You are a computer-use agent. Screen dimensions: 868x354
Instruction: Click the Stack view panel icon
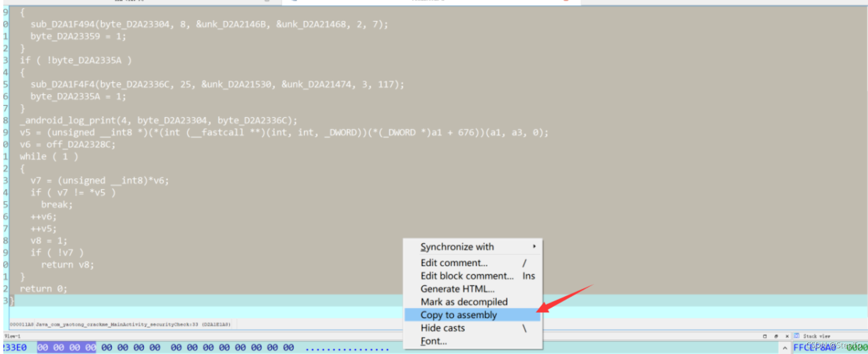[x=796, y=336]
